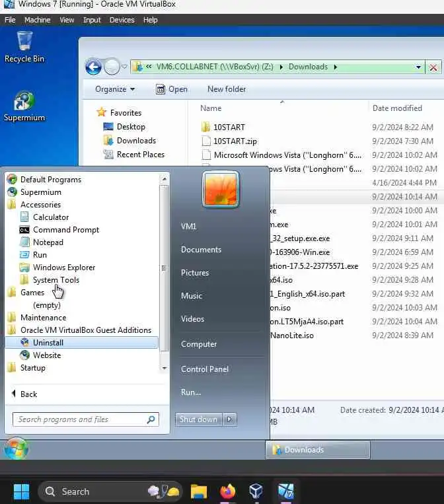Open Firefox on host taskbar
The height and width of the screenshot is (504, 444).
pos(228,491)
